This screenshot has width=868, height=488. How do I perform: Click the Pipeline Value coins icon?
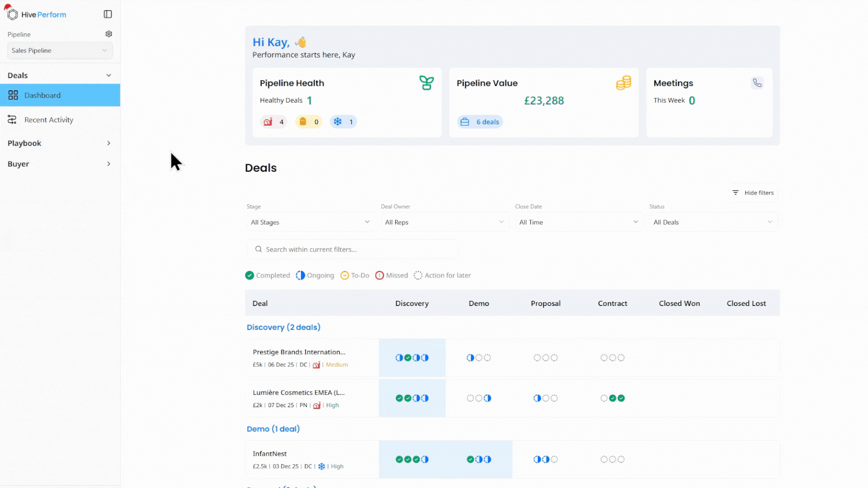tap(623, 83)
